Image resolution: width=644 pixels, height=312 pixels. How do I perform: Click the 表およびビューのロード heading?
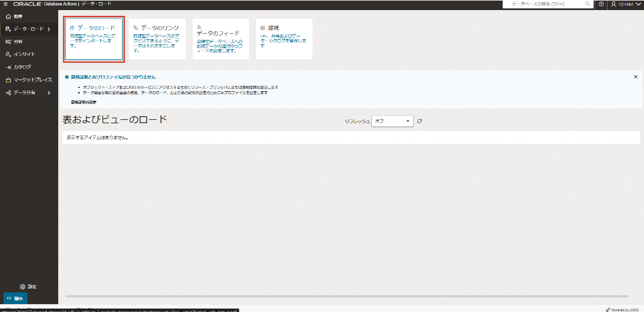(115, 120)
